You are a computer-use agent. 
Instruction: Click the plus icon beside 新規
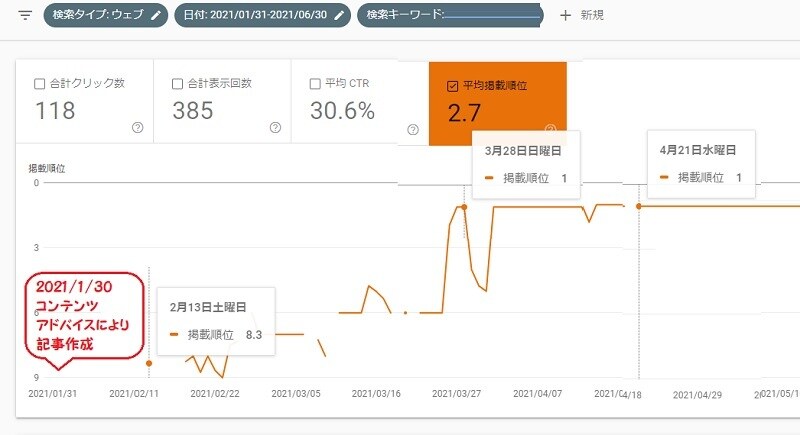click(x=565, y=15)
